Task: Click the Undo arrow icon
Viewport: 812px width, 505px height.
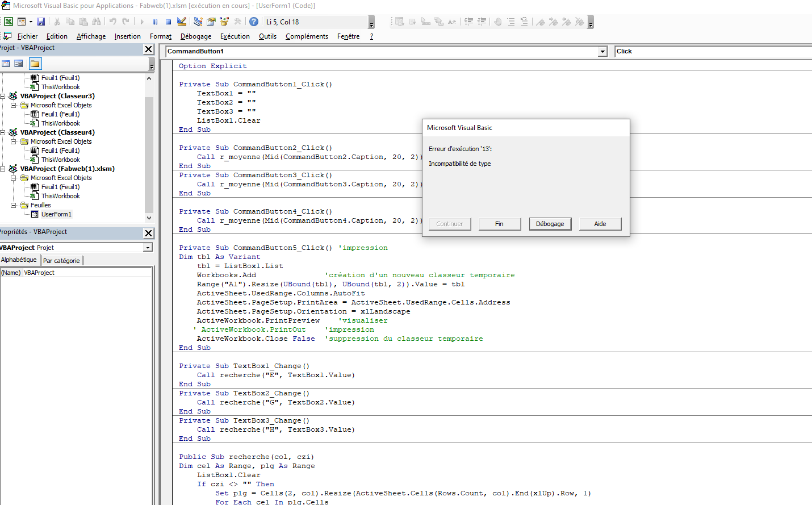Action: pos(112,22)
